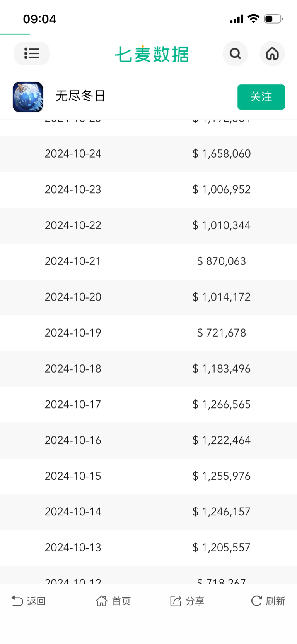This screenshot has width=297, height=644.
Task: Select the 2024-10-20 date row
Action: [x=73, y=297]
